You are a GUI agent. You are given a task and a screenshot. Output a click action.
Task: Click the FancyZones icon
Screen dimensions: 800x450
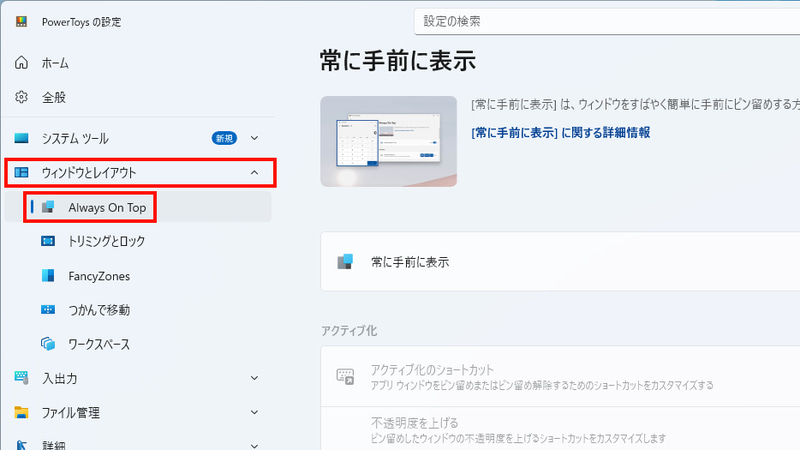pos(48,276)
